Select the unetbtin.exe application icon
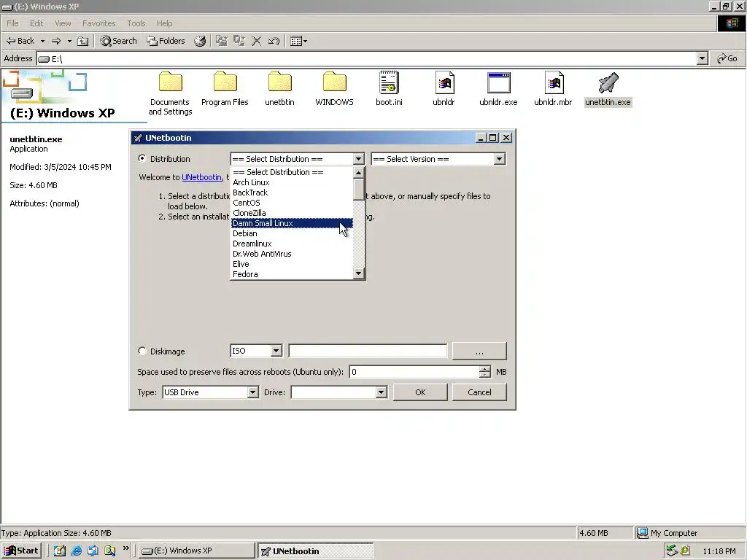747x560 pixels. click(x=608, y=82)
